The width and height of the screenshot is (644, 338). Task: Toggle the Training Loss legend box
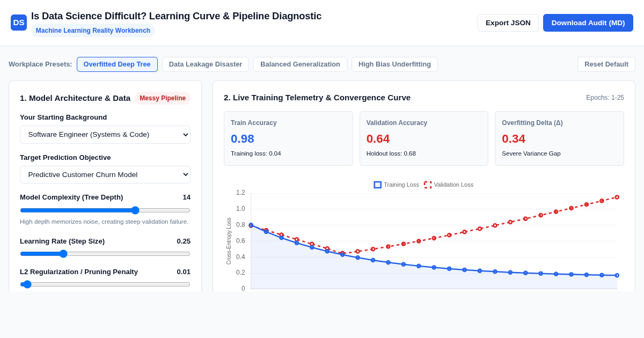coord(378,185)
